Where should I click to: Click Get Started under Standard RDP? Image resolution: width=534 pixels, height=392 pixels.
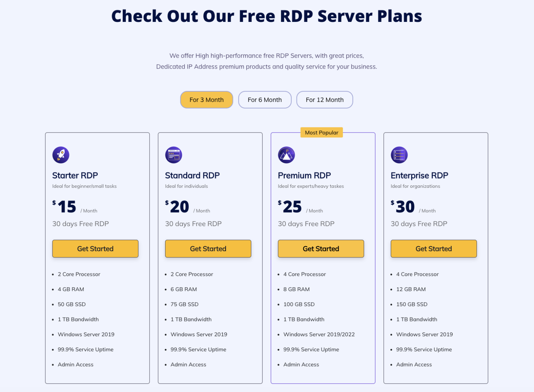pos(208,249)
